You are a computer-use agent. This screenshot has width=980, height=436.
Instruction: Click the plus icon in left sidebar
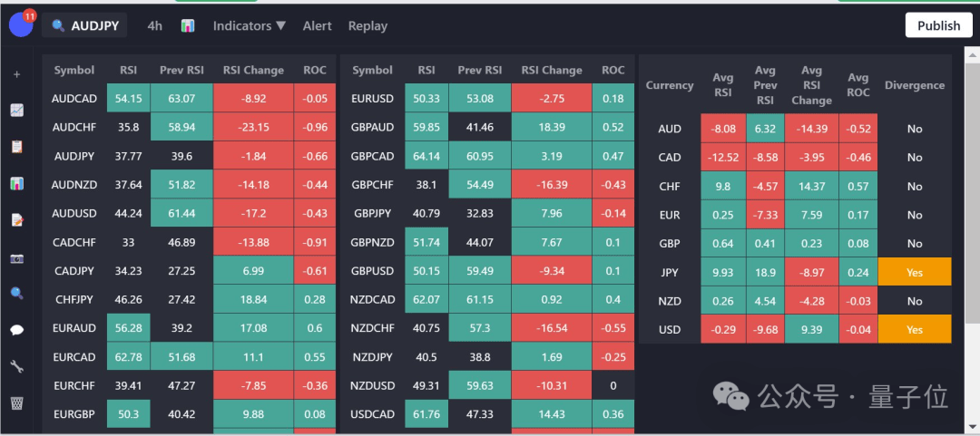tap(17, 74)
